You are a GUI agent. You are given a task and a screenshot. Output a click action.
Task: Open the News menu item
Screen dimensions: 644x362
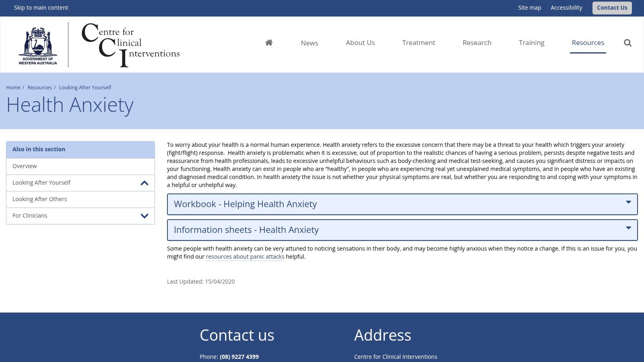click(310, 43)
